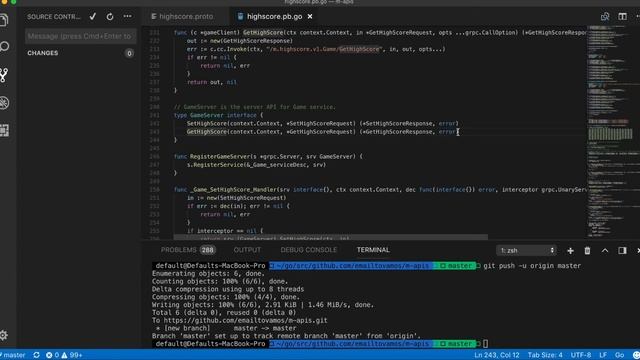This screenshot has width=640, height=360.
Task: Open the Ln 243, Col 12 go-to-line indicator
Action: pyautogui.click(x=497, y=355)
